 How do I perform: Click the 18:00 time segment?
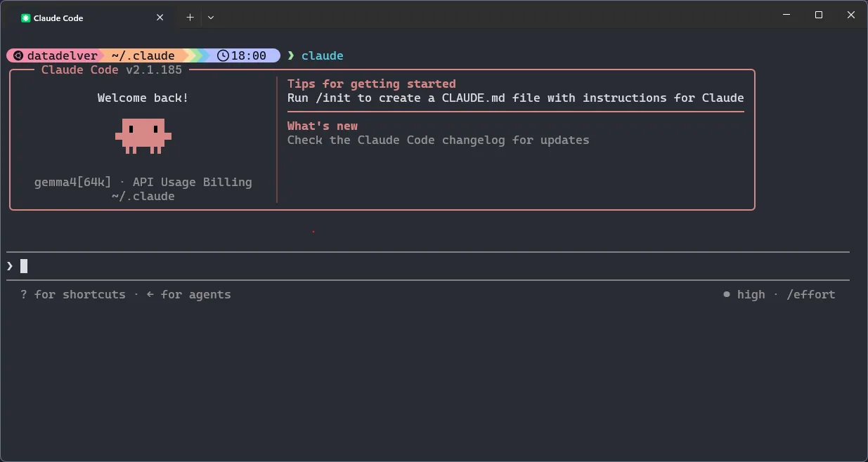click(249, 55)
